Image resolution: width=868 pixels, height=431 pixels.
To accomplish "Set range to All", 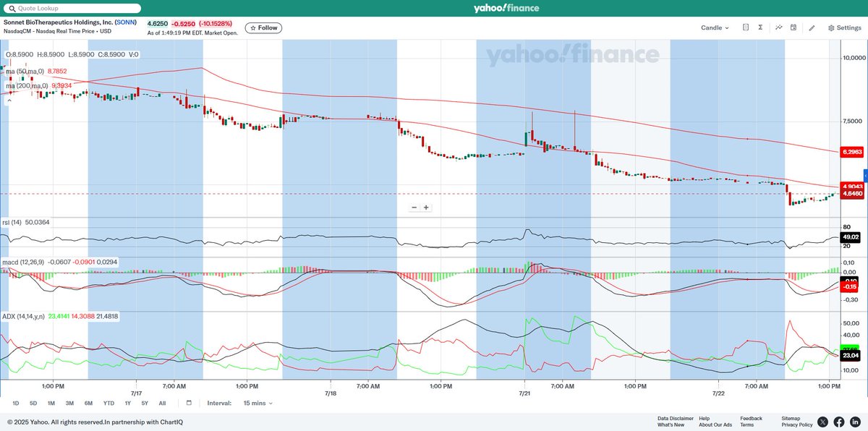I will [x=162, y=403].
